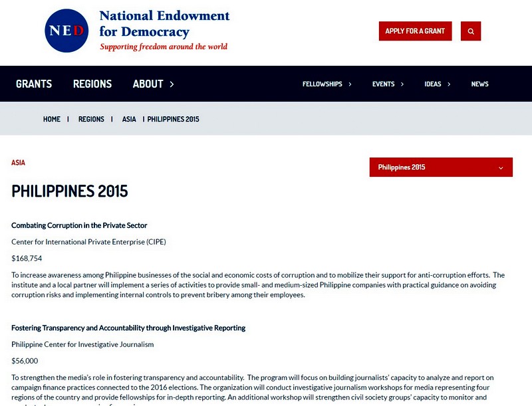Select the Center for International Private Enterprise text
532x406 pixels.
[x=88, y=242]
